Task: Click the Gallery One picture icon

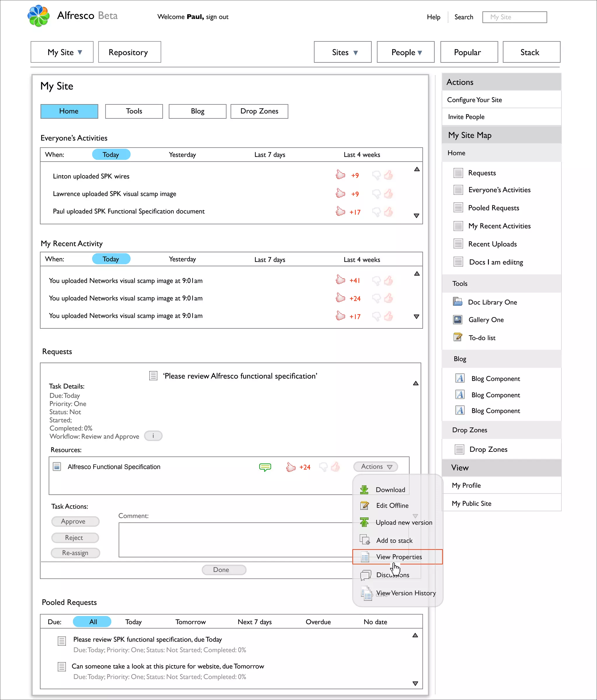Action: click(458, 319)
